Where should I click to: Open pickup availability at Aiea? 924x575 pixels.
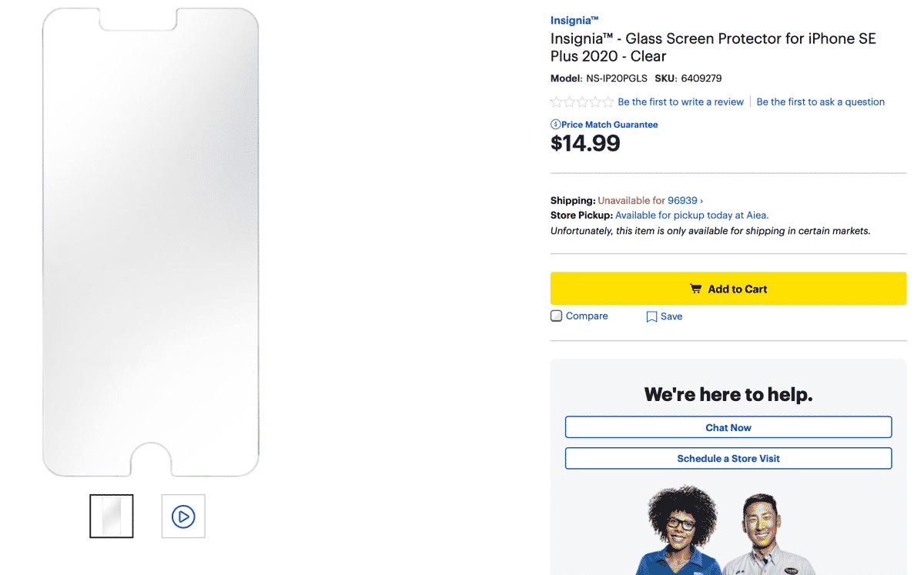pyautogui.click(x=691, y=215)
